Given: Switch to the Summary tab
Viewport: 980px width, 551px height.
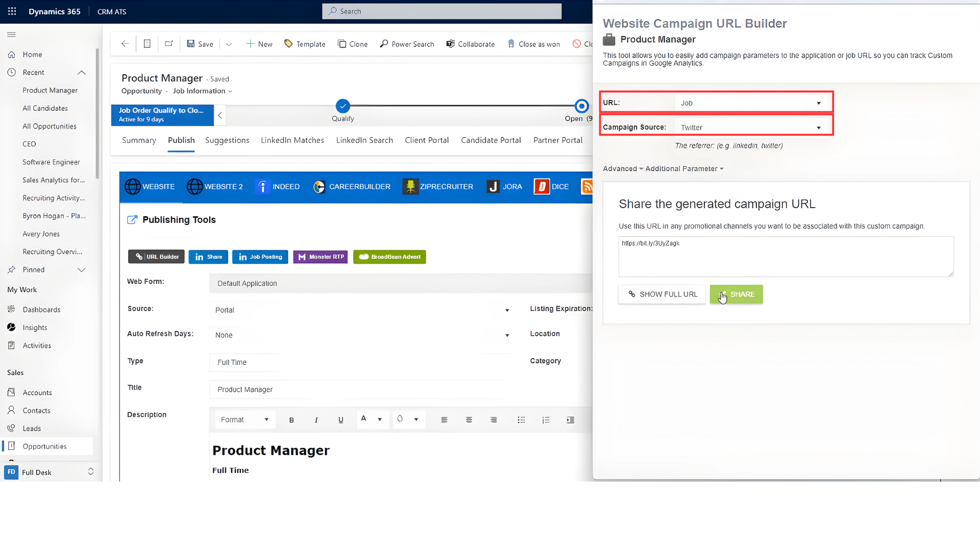Looking at the screenshot, I should pos(139,140).
